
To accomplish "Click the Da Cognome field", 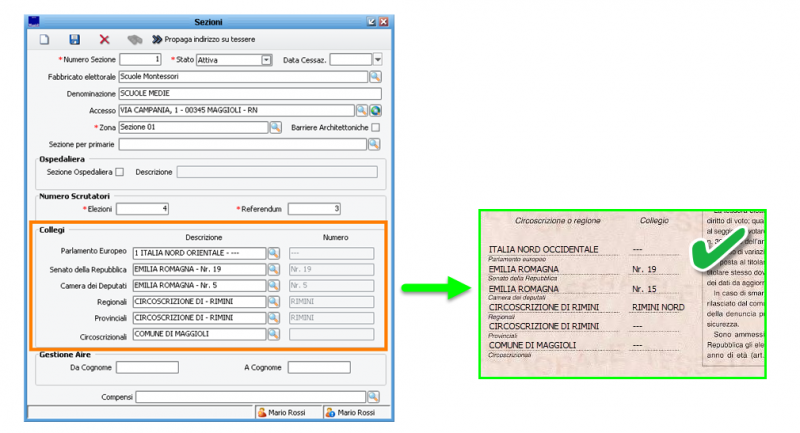I will tap(147, 367).
